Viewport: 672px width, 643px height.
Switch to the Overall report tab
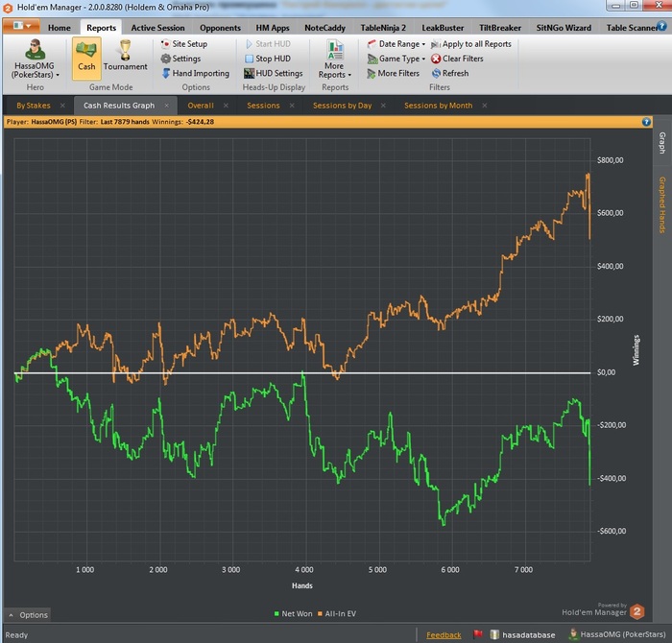(x=201, y=106)
